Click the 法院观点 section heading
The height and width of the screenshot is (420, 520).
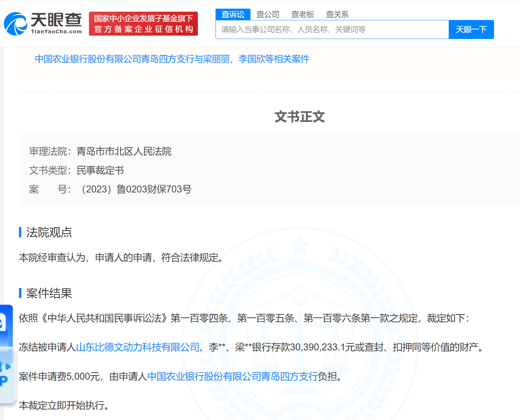pyautogui.click(x=49, y=232)
